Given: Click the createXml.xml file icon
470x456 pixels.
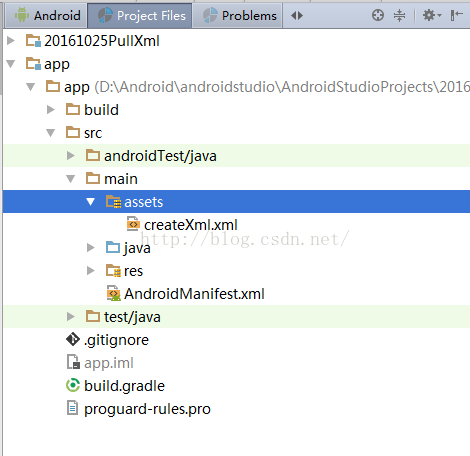Looking at the screenshot, I should (133, 224).
